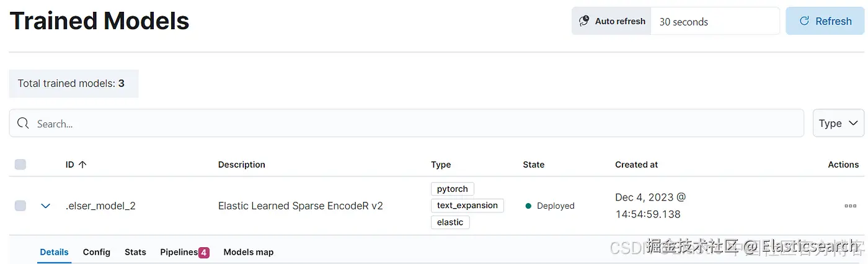The height and width of the screenshot is (264, 868).
Task: Open the Stats tab
Action: coord(135,252)
